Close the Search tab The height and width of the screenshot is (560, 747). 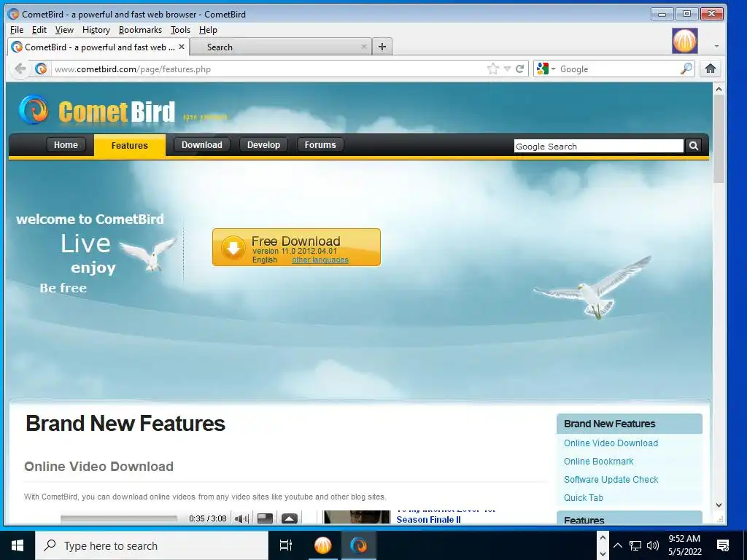(364, 47)
